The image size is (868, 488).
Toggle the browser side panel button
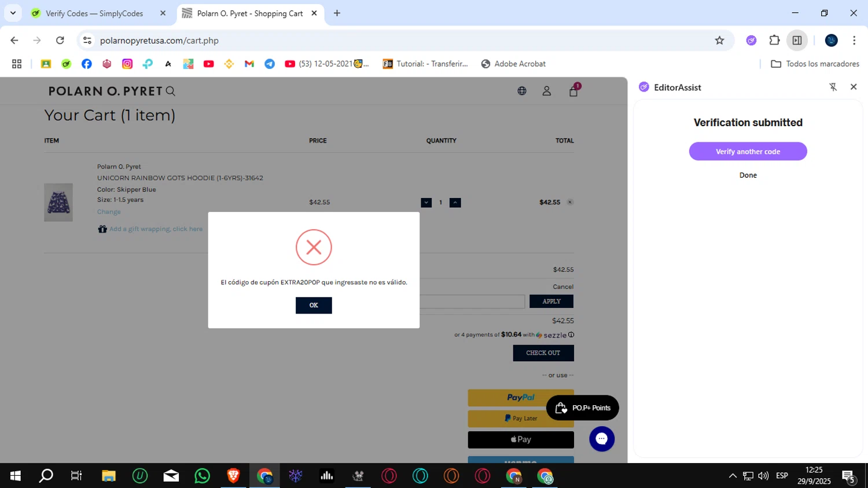pos(797,41)
